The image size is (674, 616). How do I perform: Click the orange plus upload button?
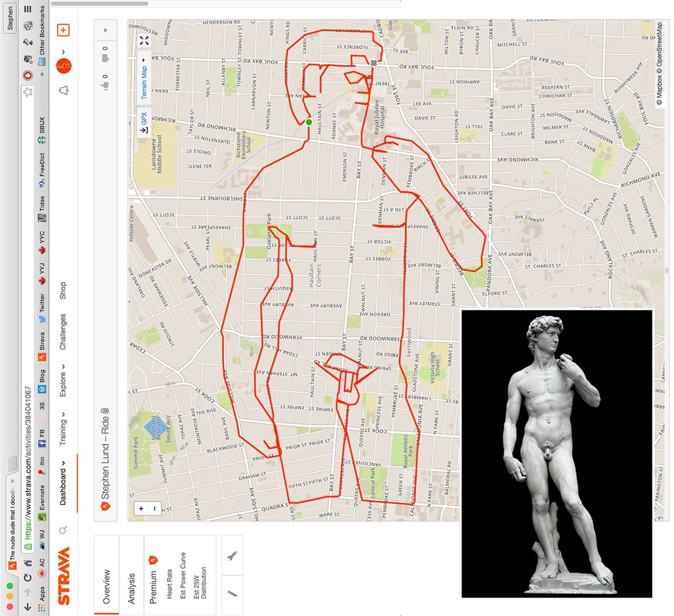(63, 30)
